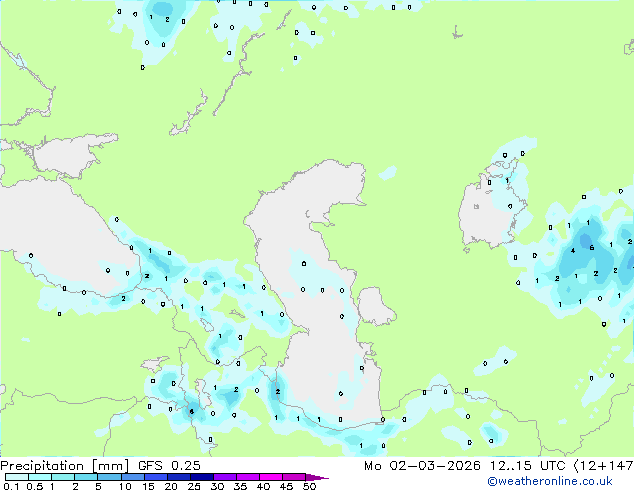Click the over-50 arrow tip of legend
The height and width of the screenshot is (490, 634).
pos(317,477)
